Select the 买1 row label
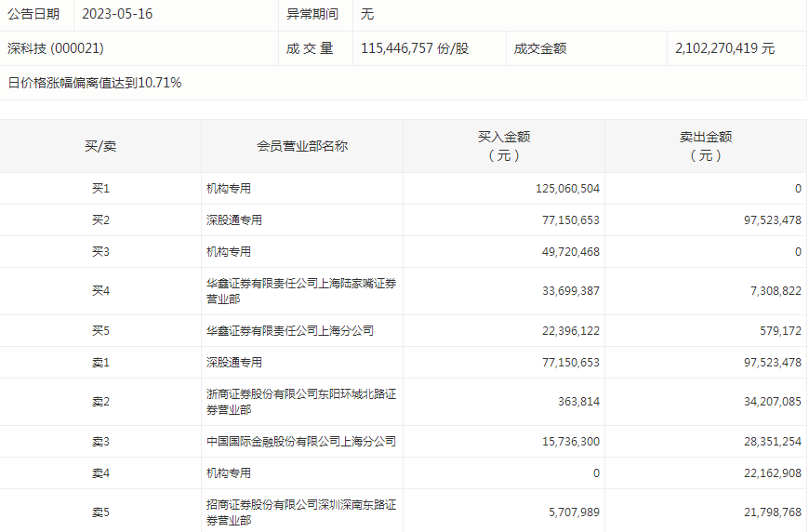The image size is (809, 532). [x=100, y=189]
